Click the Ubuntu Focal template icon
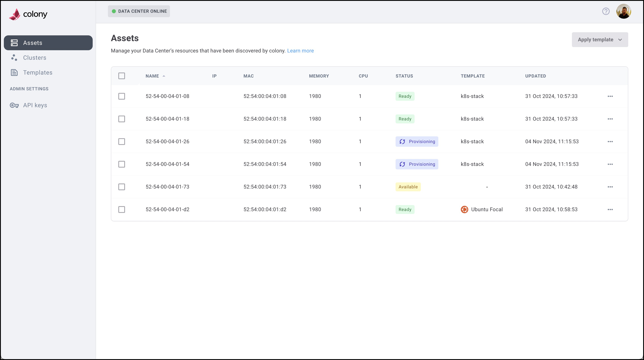Screen dimensions: 644x360 [x=464, y=209]
